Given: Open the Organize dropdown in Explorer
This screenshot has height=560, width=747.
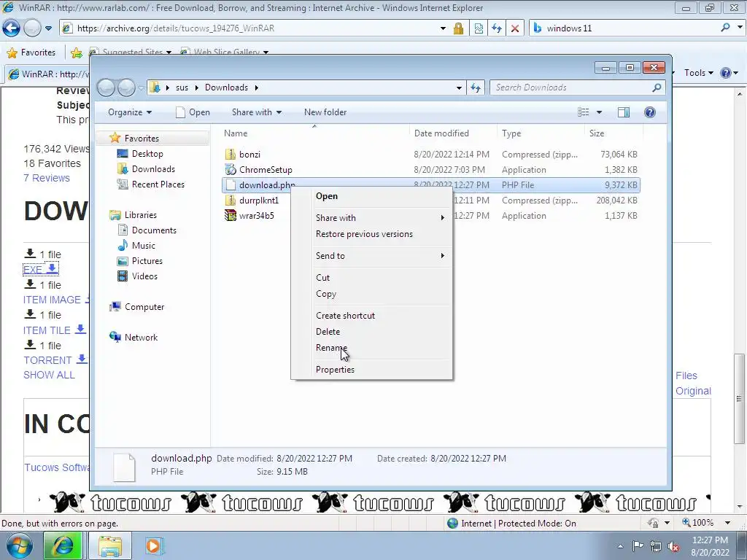Looking at the screenshot, I should (x=130, y=112).
